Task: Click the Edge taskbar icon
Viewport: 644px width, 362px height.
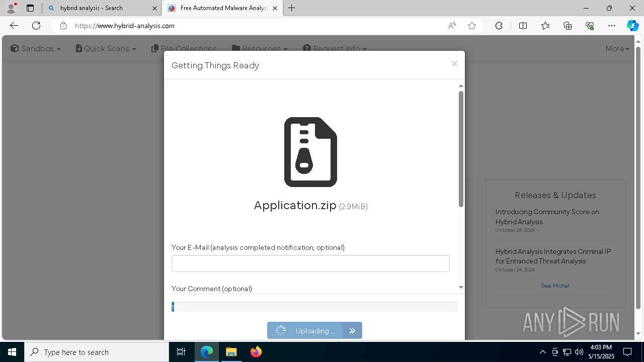Action: click(207, 352)
